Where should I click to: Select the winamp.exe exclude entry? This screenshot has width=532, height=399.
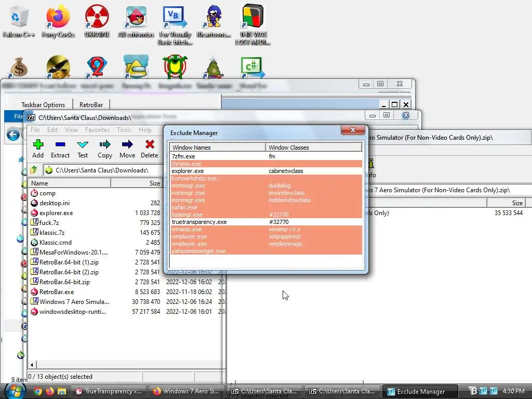[267, 229]
